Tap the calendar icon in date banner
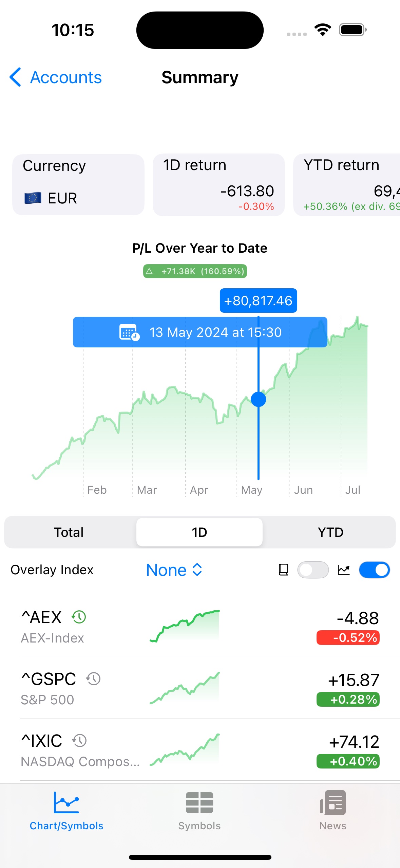400x868 pixels. (129, 332)
